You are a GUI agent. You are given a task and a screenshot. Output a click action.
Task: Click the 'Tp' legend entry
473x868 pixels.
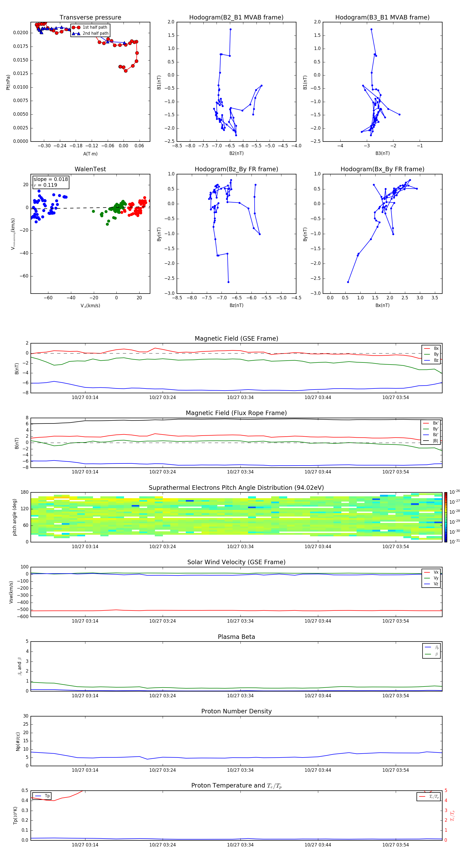42,796
